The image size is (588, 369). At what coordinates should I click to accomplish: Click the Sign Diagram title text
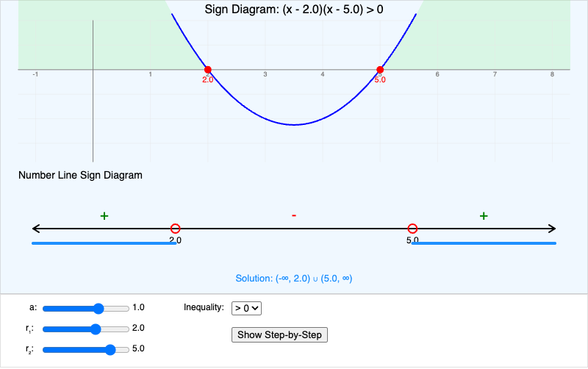coord(294,10)
